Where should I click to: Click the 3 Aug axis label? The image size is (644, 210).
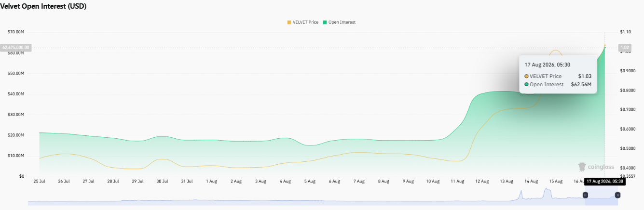click(260, 182)
